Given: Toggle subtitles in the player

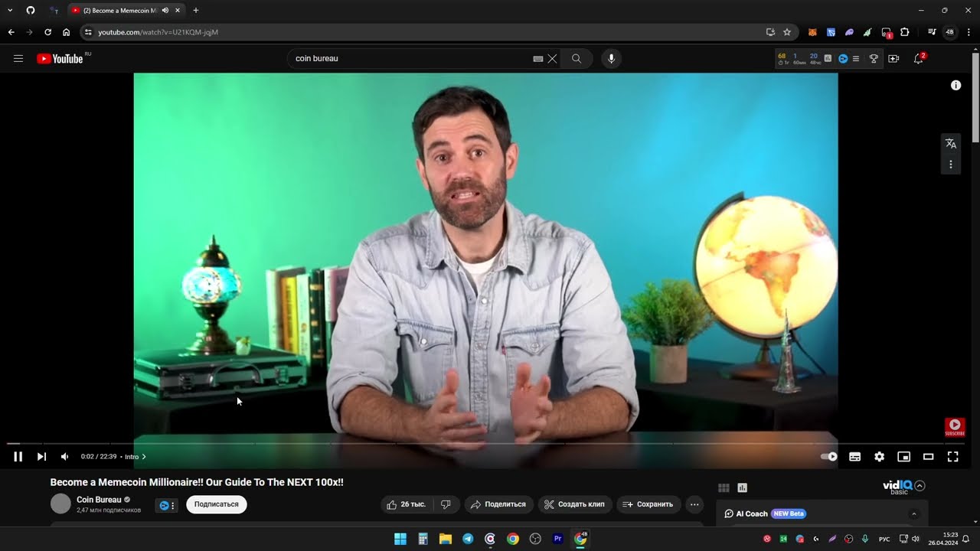Looking at the screenshot, I should (x=854, y=457).
